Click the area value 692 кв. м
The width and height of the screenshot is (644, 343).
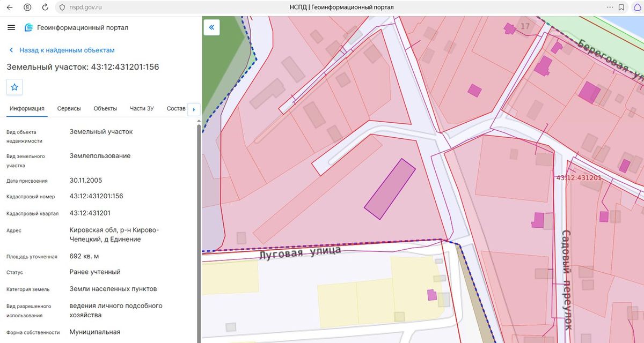[x=84, y=256]
